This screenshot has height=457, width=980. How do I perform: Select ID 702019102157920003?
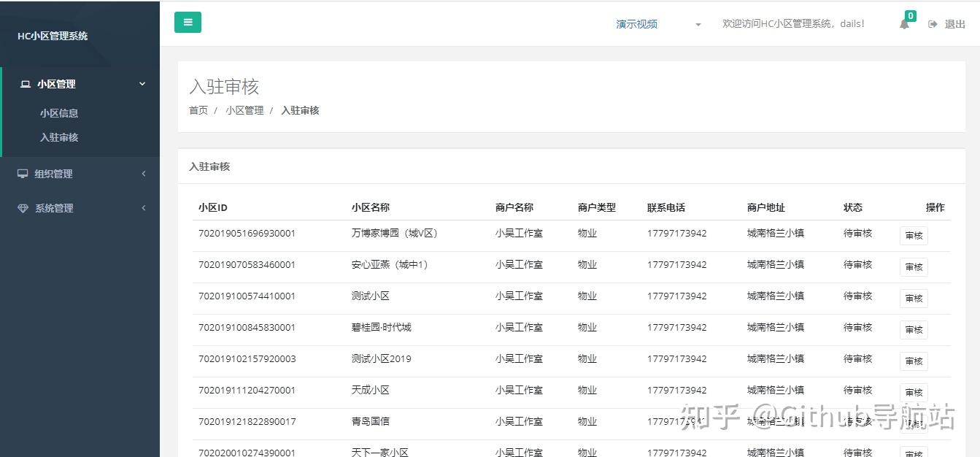pyautogui.click(x=247, y=359)
